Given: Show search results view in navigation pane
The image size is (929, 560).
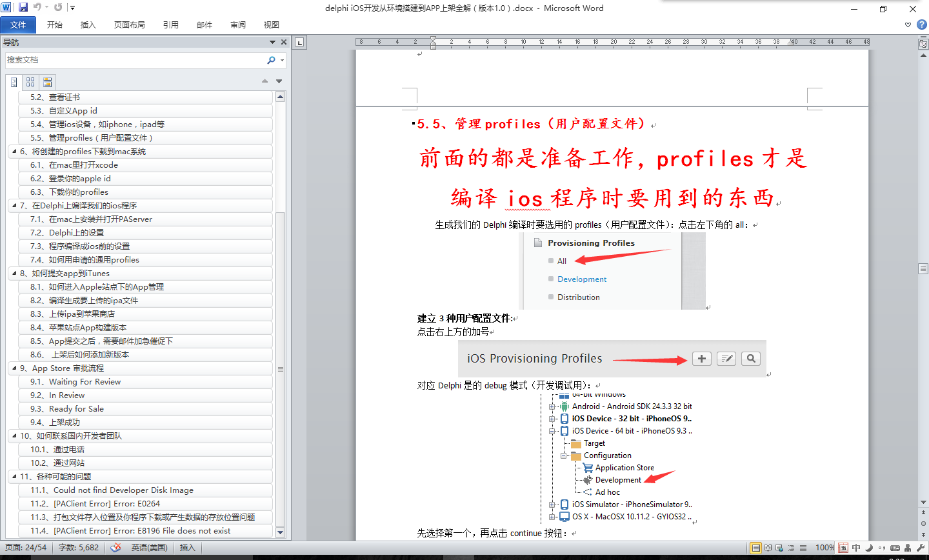Looking at the screenshot, I should click(47, 82).
